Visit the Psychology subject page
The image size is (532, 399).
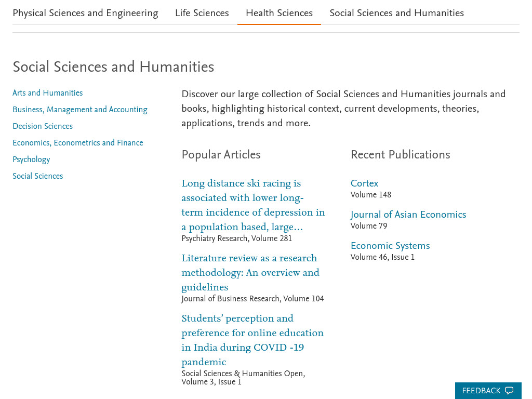click(x=31, y=159)
